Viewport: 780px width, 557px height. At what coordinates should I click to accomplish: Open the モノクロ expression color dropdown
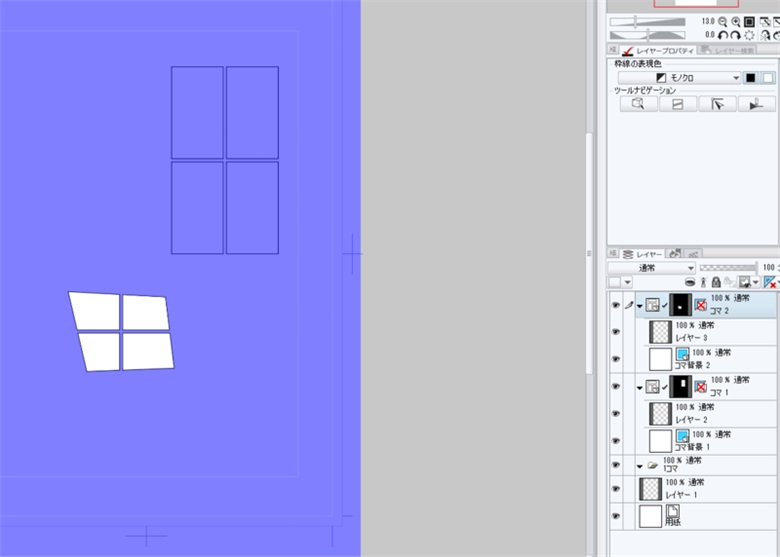pyautogui.click(x=680, y=78)
